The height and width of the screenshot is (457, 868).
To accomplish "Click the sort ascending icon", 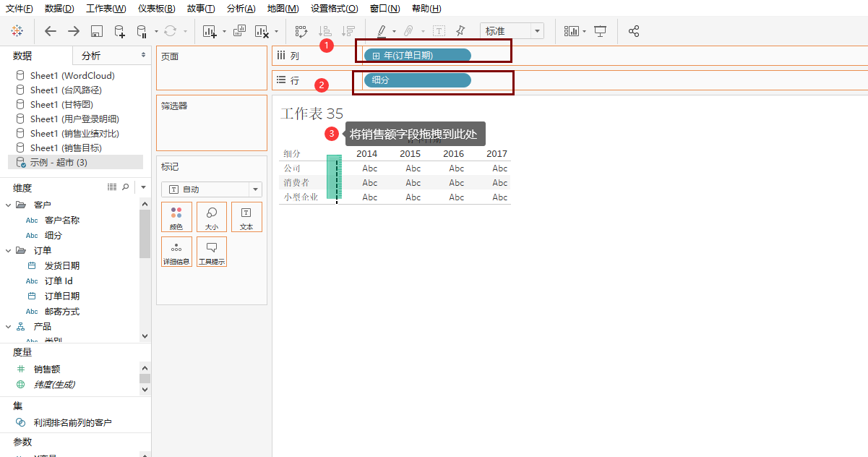I will coord(325,31).
